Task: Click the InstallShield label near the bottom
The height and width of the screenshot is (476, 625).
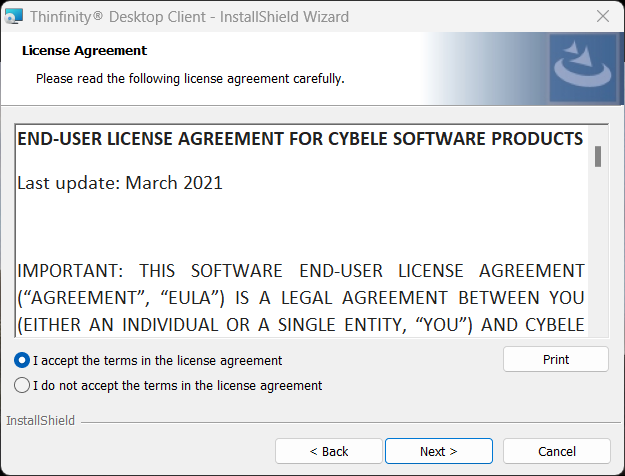Action: [x=40, y=421]
